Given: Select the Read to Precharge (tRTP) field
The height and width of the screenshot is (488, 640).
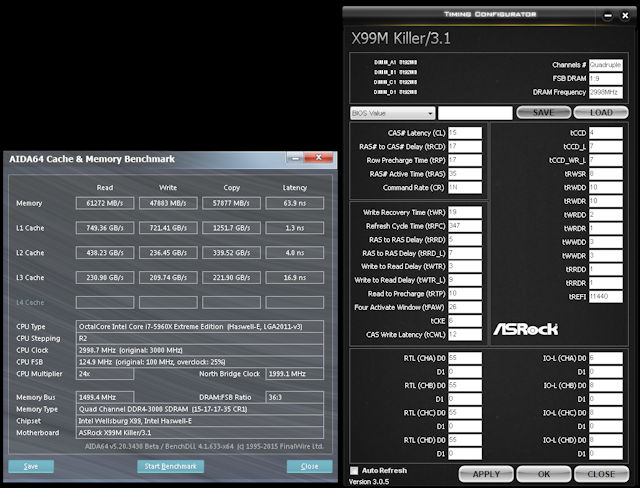Looking at the screenshot, I should coord(465,294).
